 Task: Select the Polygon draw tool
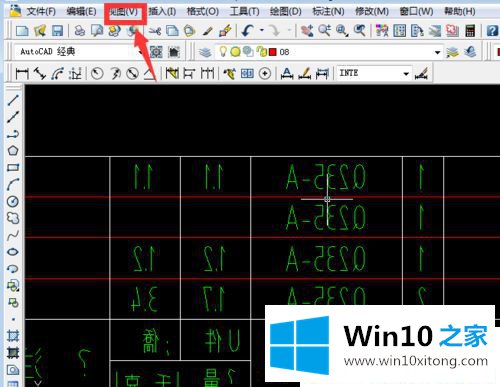coord(13,150)
